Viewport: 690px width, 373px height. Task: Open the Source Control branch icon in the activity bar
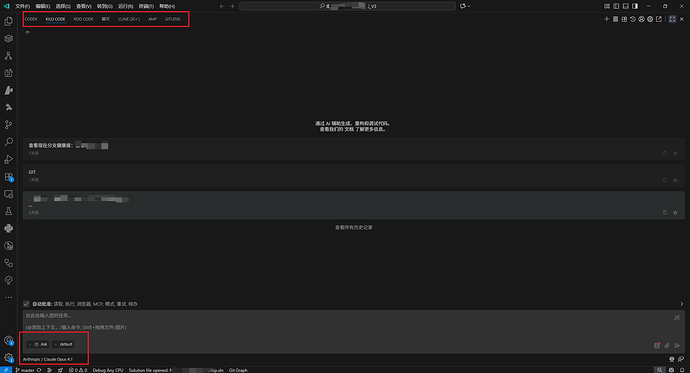pos(8,124)
